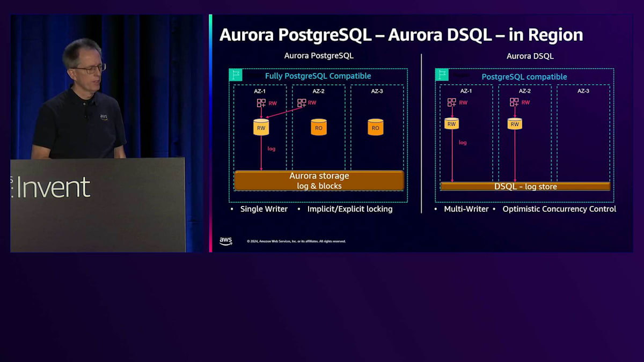
Task: Click the 'Multi-Writer' bullet text
Action: tap(466, 209)
